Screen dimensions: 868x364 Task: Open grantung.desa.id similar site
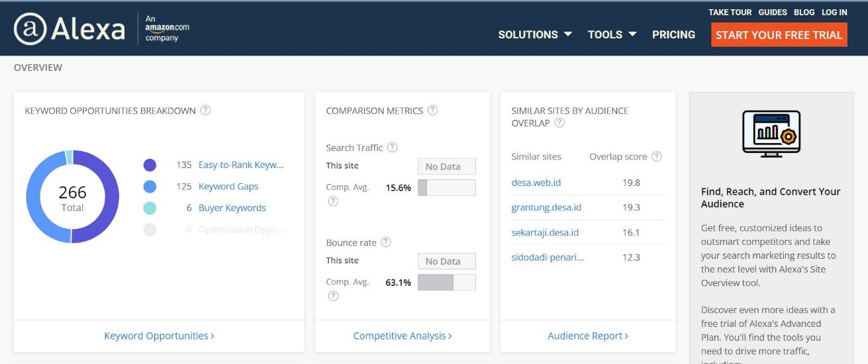(x=546, y=207)
